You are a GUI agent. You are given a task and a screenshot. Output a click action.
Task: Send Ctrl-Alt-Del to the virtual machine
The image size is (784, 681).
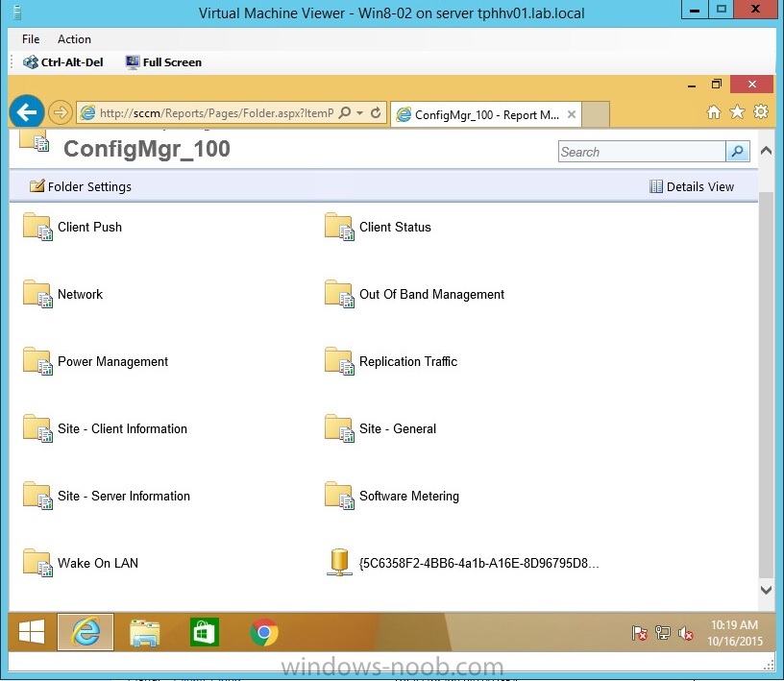[x=63, y=62]
